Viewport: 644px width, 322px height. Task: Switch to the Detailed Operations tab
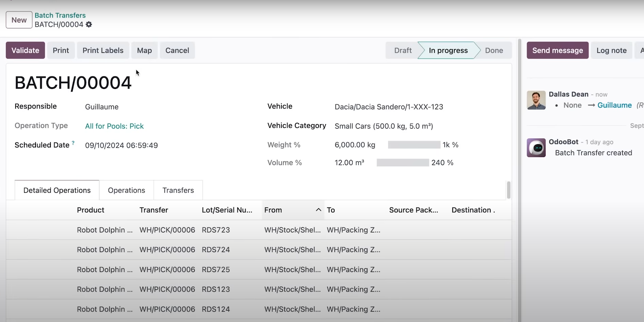57,190
